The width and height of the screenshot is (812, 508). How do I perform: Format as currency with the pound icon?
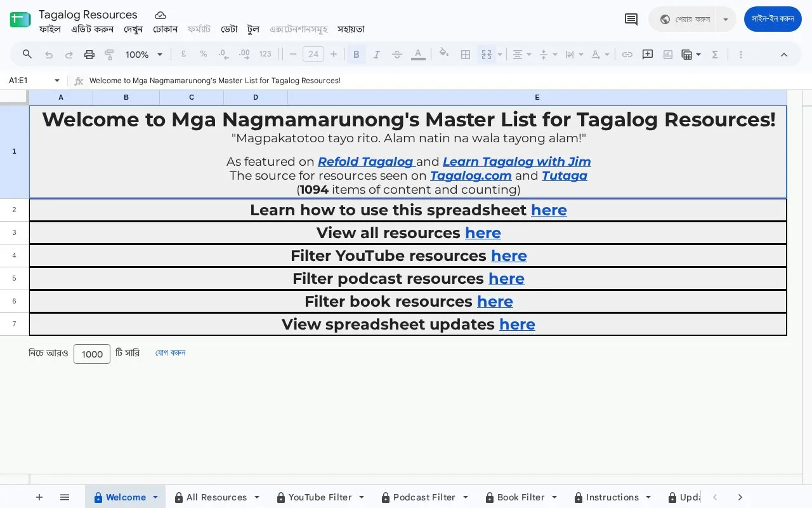(183, 55)
